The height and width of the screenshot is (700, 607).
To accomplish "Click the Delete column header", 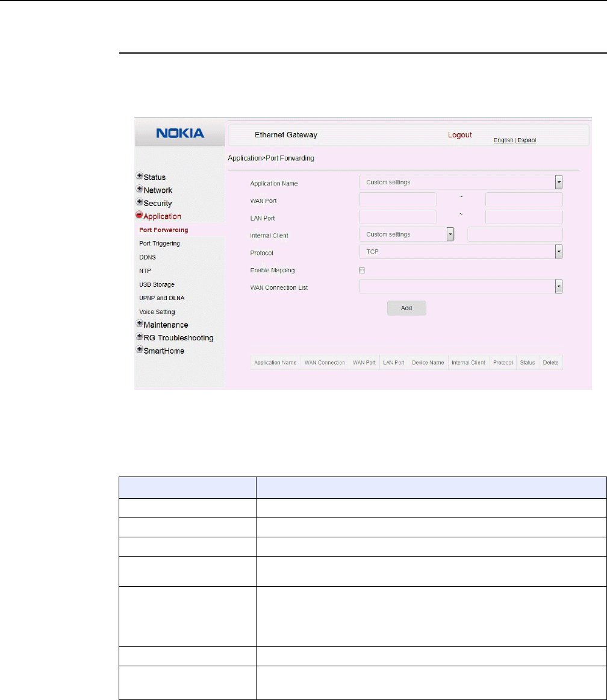I will (551, 363).
